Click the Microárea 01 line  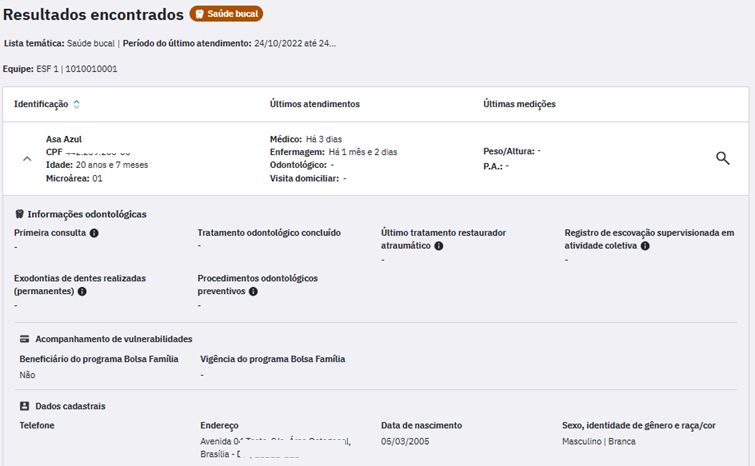(74, 178)
